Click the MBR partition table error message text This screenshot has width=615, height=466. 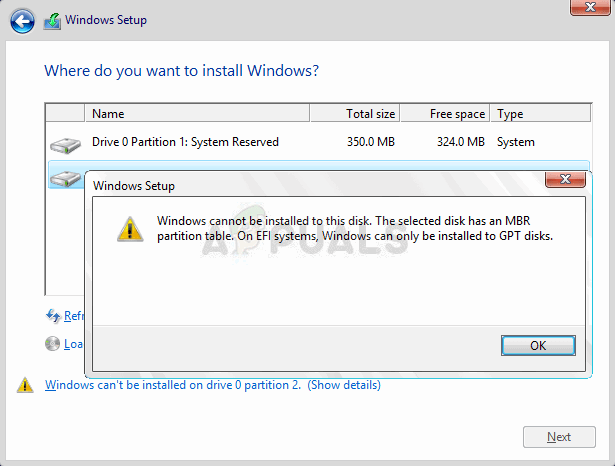tap(355, 228)
